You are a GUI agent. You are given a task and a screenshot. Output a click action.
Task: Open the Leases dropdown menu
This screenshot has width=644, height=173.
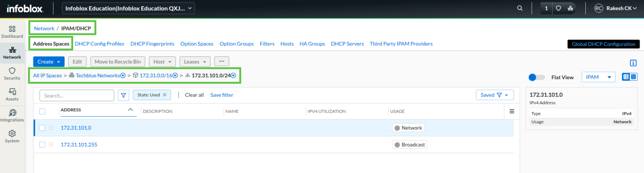click(x=195, y=62)
